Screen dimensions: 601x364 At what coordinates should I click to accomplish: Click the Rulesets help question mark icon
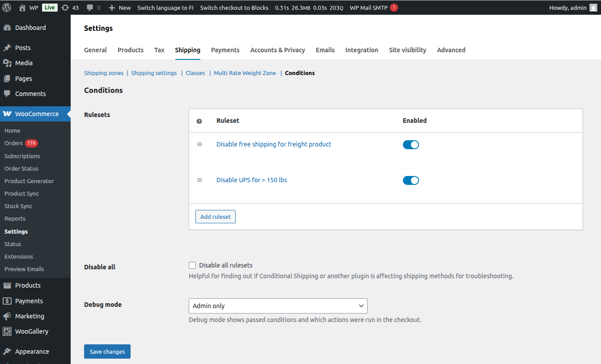199,121
